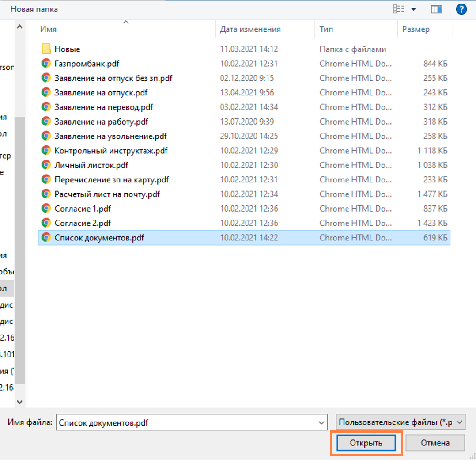Sort by the Имя column header
Screen dimensions: 476x460
coord(48,30)
